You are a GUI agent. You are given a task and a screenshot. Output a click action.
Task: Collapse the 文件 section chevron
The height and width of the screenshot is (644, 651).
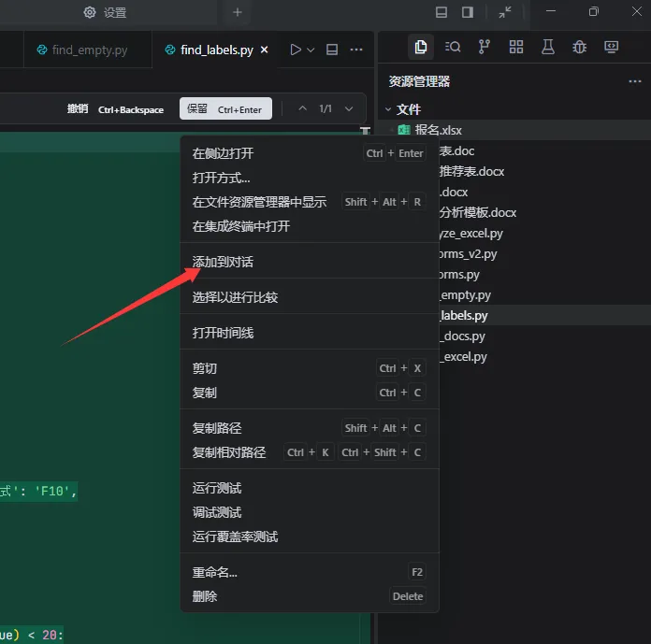point(388,109)
